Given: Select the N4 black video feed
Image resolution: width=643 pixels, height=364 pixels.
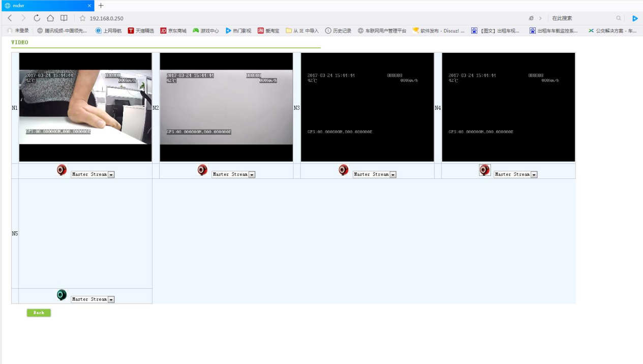Looking at the screenshot, I should 508,107.
